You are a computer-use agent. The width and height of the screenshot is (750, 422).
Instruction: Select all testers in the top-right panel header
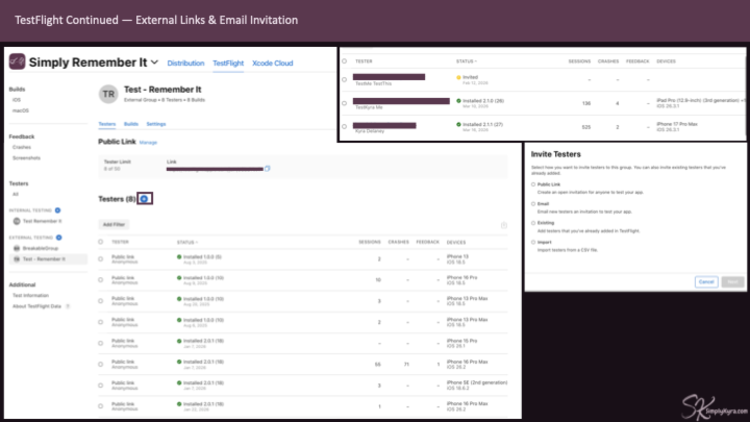pyautogui.click(x=344, y=61)
